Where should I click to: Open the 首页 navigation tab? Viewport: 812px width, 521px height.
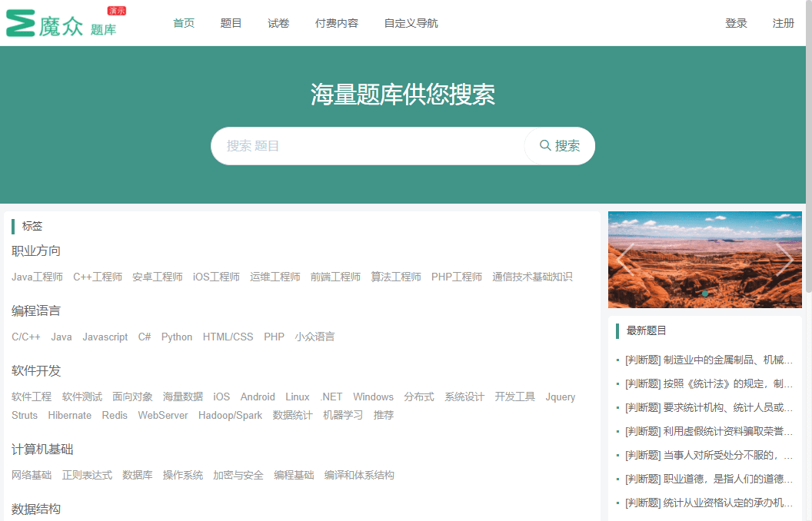click(184, 23)
